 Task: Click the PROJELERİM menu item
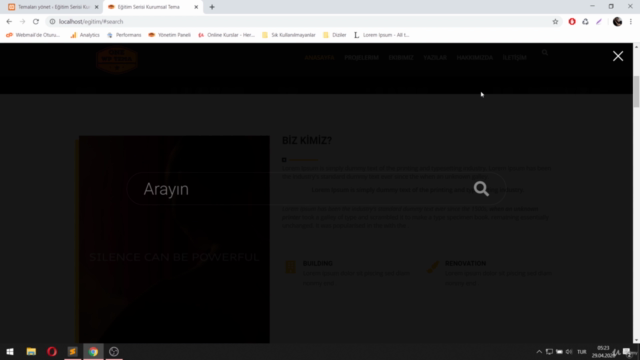point(361,58)
